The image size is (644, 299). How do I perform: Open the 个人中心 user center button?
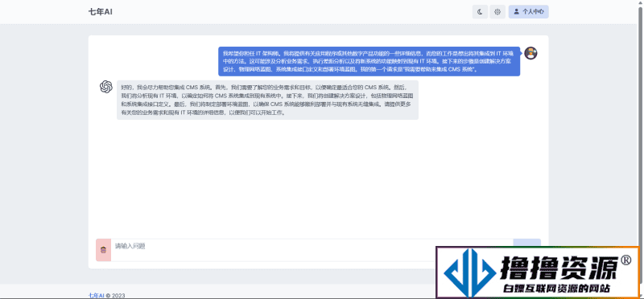coord(529,12)
